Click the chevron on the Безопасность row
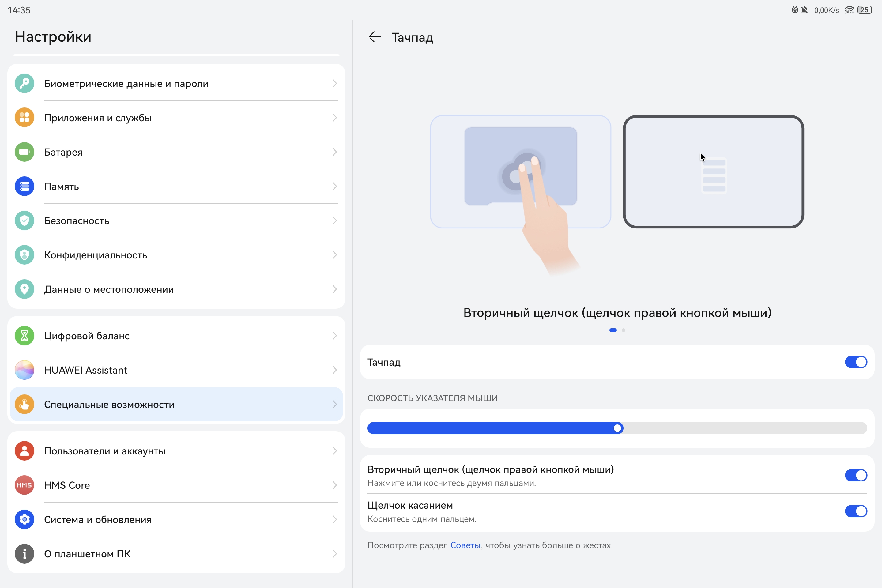882x588 pixels. [x=334, y=221]
